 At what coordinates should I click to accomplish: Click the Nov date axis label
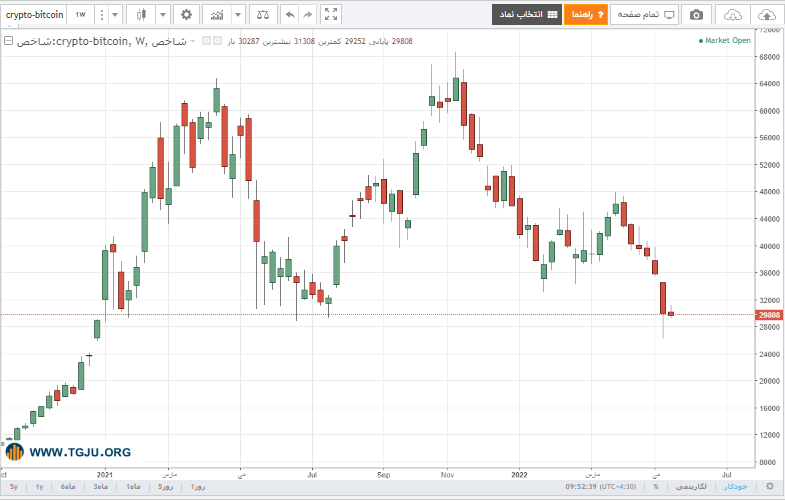(447, 474)
